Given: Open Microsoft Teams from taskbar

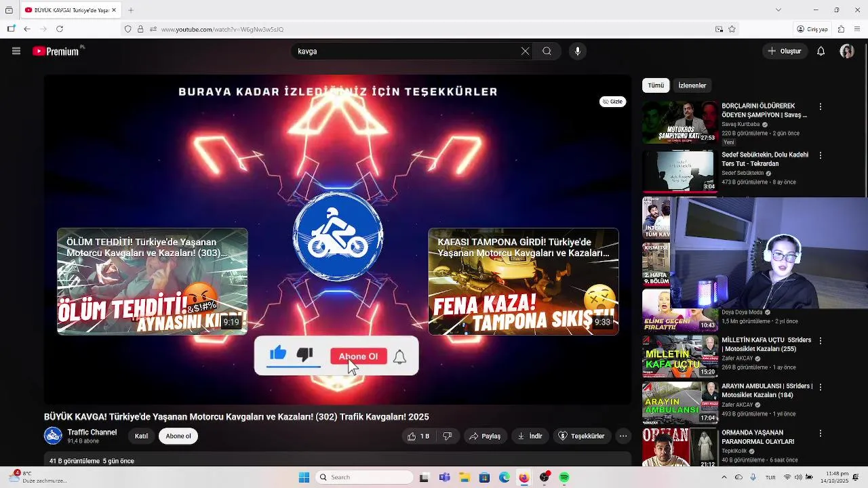Looking at the screenshot, I should pos(444,478).
